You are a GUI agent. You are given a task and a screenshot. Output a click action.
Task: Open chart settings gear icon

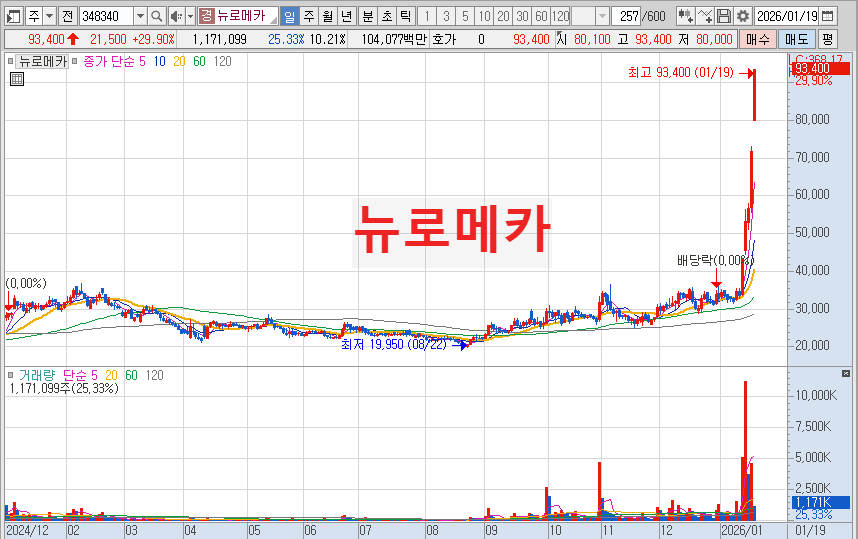tap(743, 16)
